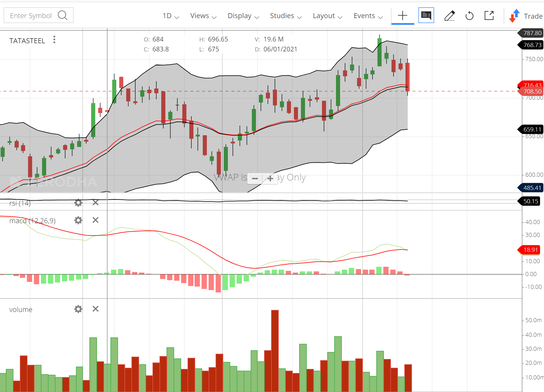
Task: Open macd (12,26,9) settings gear
Action: pos(78,220)
